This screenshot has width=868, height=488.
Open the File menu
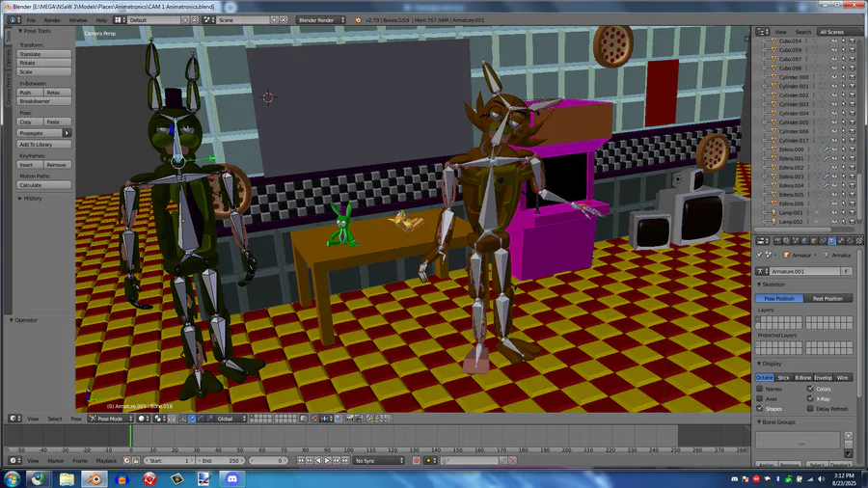point(31,20)
